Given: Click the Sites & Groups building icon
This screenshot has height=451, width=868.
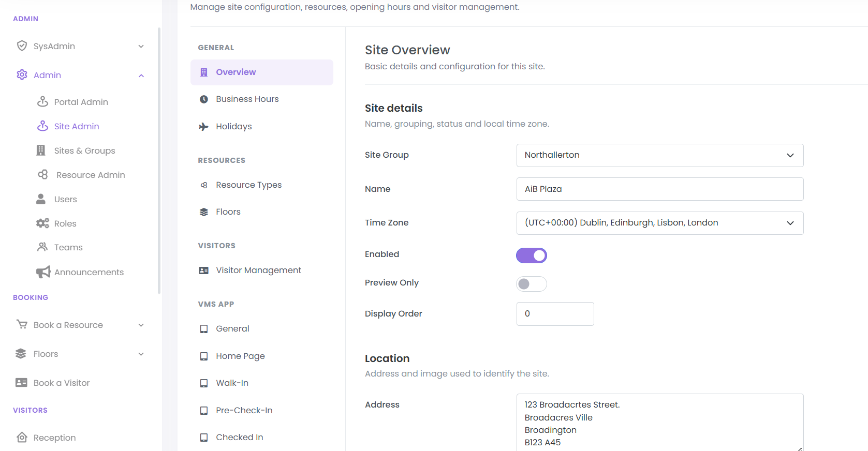Looking at the screenshot, I should (x=41, y=151).
